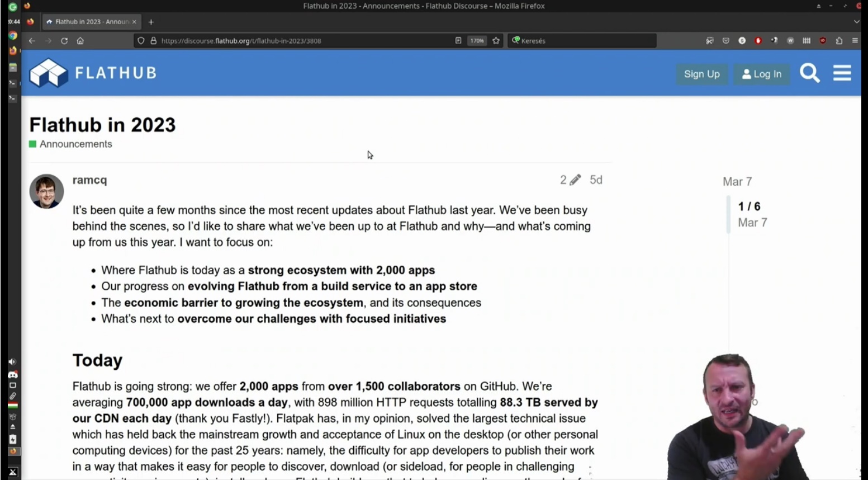The image size is (868, 480).
Task: Click the Flathub logo in header
Action: (93, 73)
